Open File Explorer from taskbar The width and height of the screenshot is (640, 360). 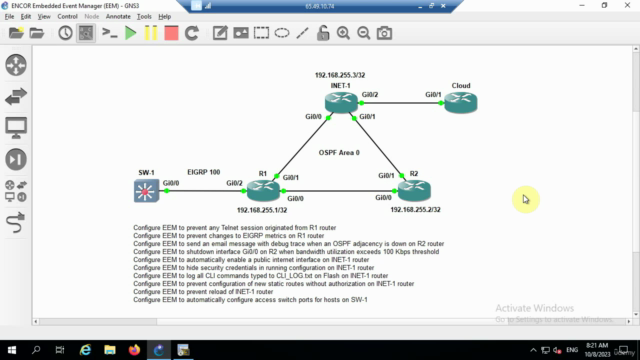pyautogui.click(x=110, y=350)
